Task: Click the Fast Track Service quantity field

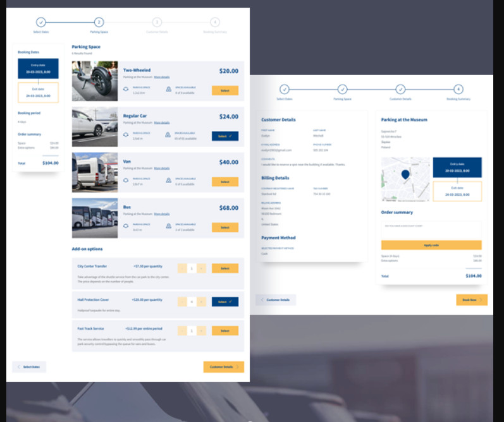Action: (x=192, y=330)
